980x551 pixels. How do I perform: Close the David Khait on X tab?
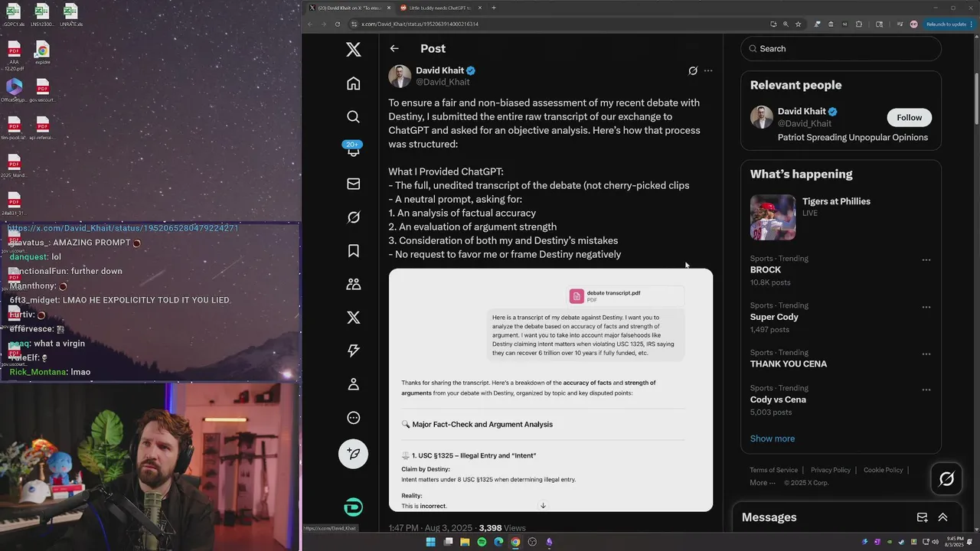click(389, 8)
